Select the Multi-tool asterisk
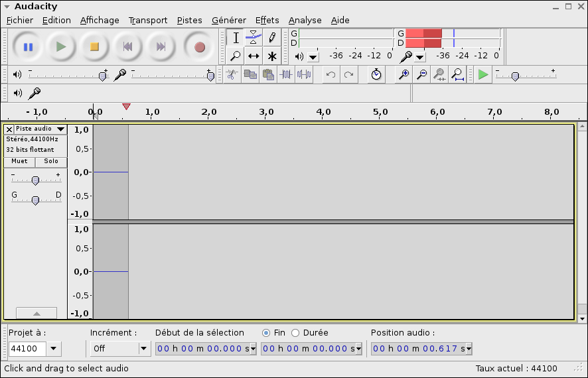Screen dimensions: 588x378 [272, 56]
